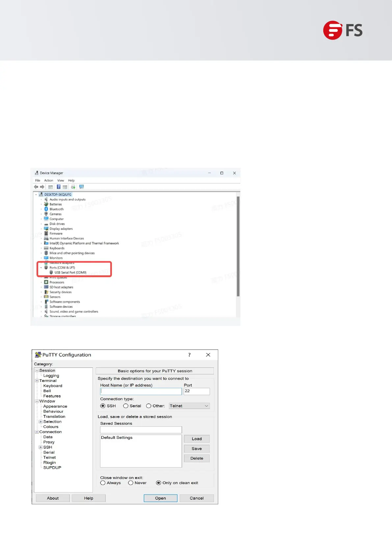Click the Open button in PuTTY
Viewport: 392px width, 554px height.
(x=160, y=498)
